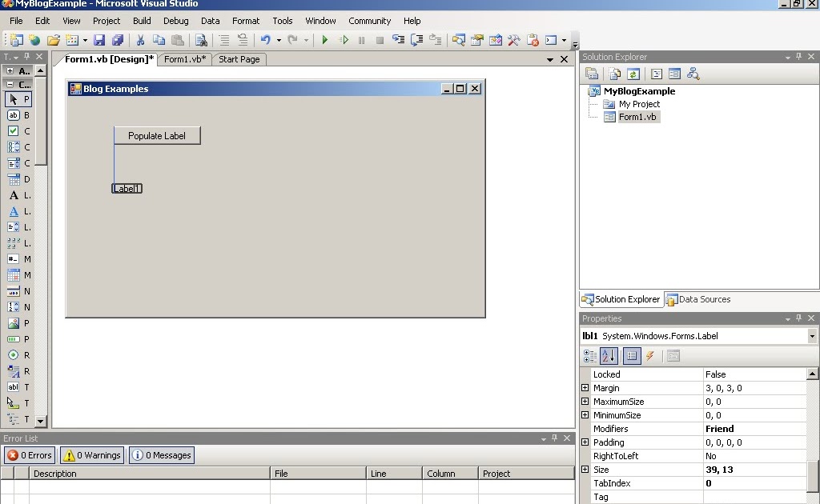Open the lbl1 object selector dropdown in Properties
The image size is (820, 504).
[x=812, y=336]
